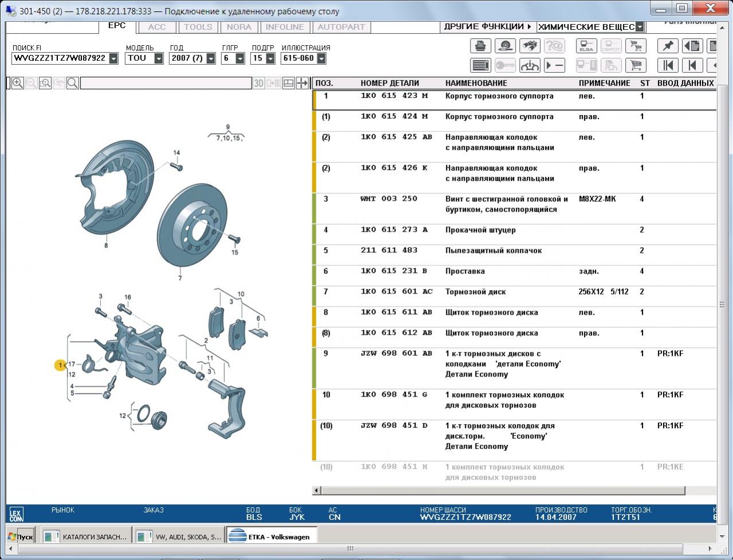Viewport: 733px width, 560px height.
Task: Toggle the split layout icon
Action: tap(288, 83)
